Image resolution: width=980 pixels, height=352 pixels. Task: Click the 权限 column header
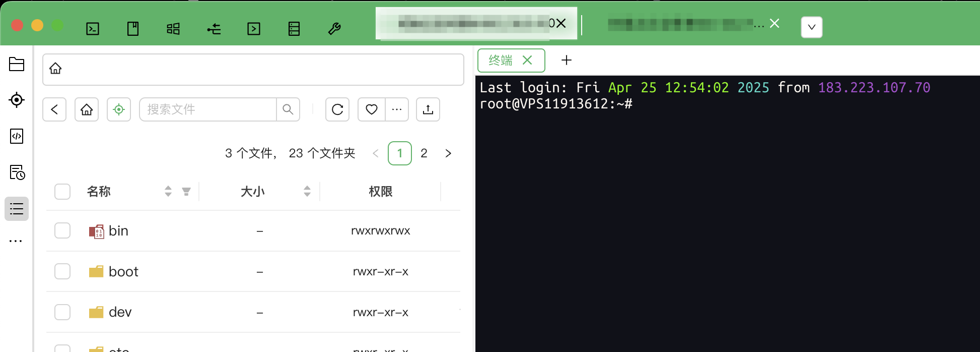tap(381, 192)
